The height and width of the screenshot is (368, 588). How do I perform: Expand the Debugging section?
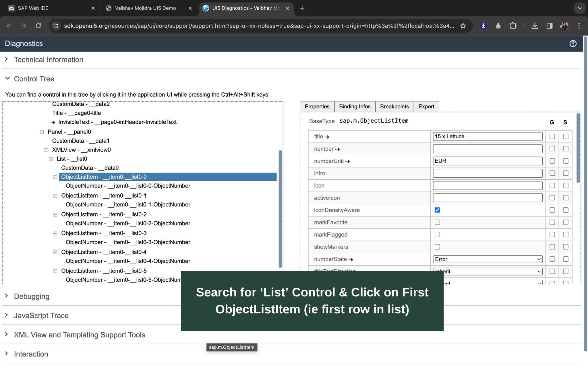tap(32, 296)
